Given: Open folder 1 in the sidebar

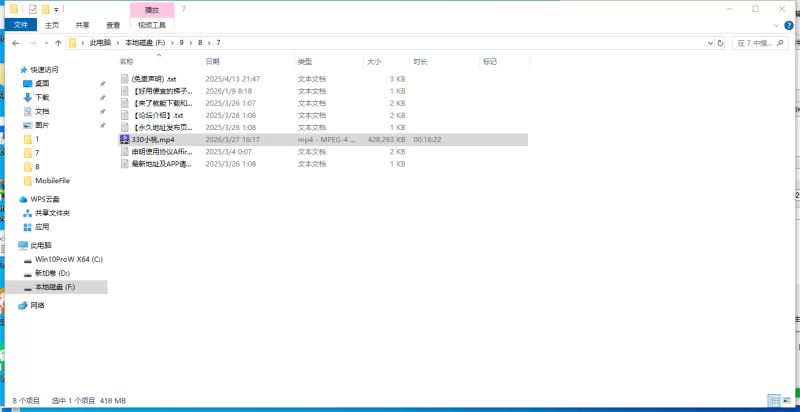Looking at the screenshot, I should [37, 139].
